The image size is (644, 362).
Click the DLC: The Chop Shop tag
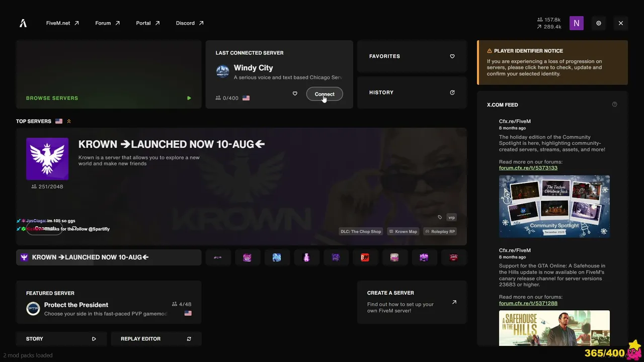(x=361, y=232)
